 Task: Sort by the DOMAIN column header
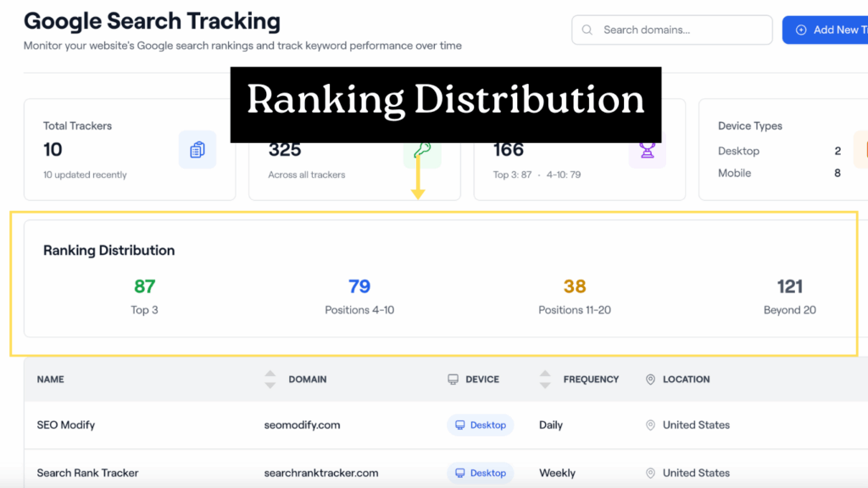pos(307,379)
